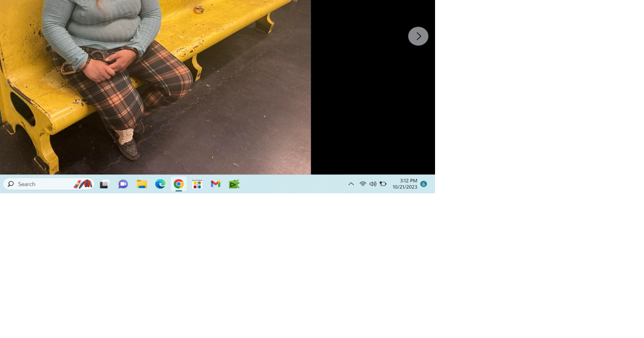The height and width of the screenshot is (338, 644).
Task: Open File Explorer from the taskbar
Action: click(x=142, y=184)
